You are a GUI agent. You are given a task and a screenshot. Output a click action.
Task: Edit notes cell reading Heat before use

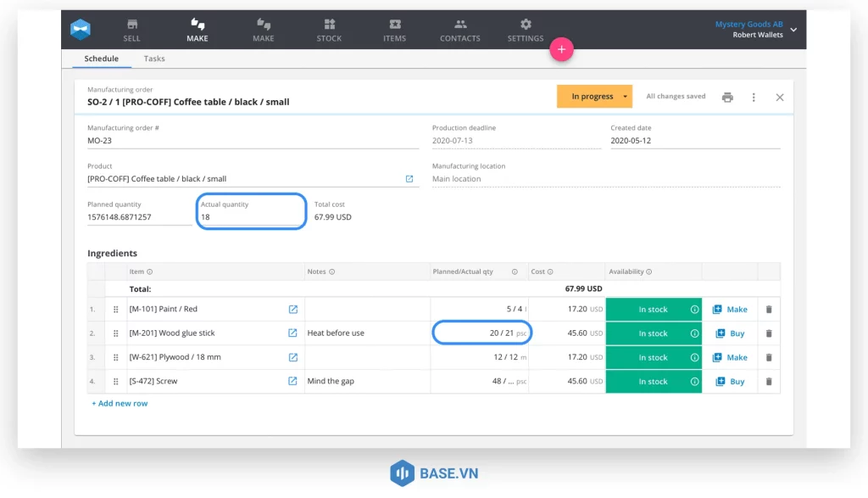367,333
